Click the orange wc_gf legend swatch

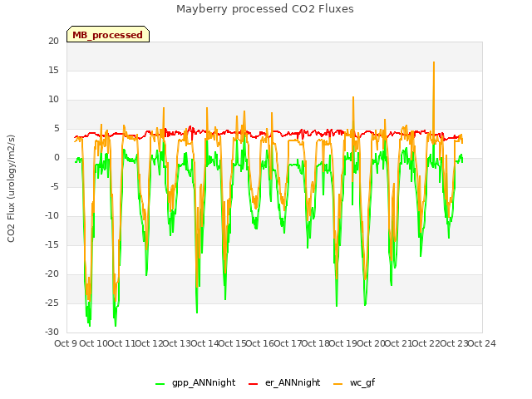click(x=338, y=384)
